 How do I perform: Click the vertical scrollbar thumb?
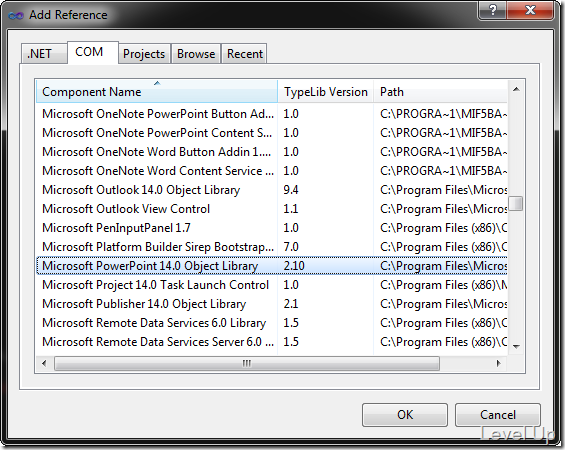516,204
